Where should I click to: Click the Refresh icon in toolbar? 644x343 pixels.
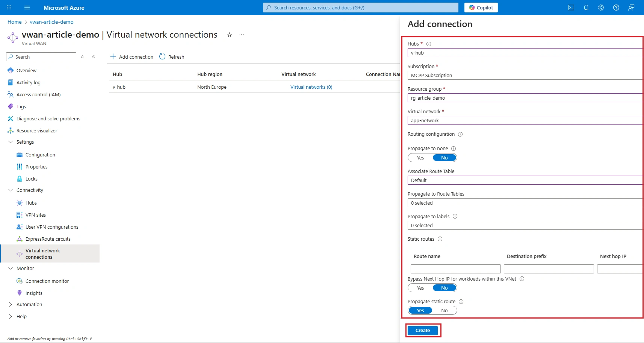[x=162, y=56]
